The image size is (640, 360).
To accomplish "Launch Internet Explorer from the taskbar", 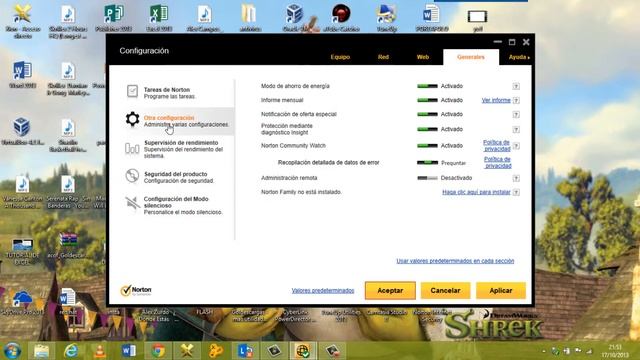I will [71, 351].
